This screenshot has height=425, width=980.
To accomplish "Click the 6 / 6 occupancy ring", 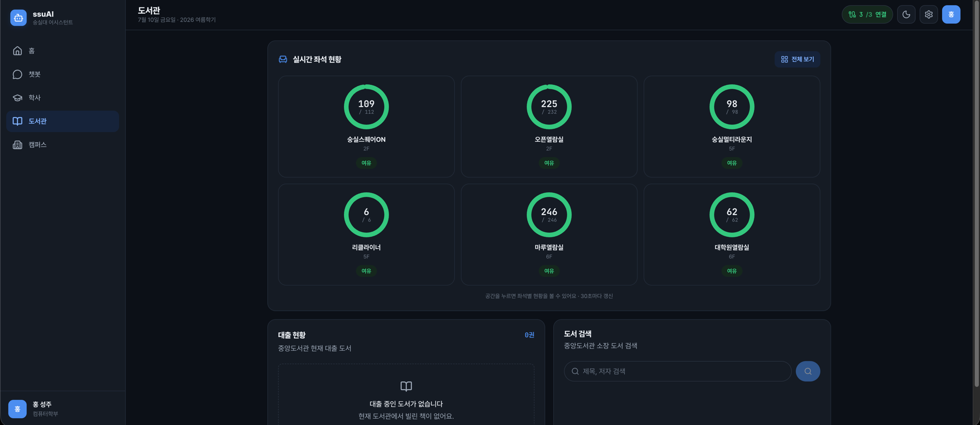I will coord(366,215).
